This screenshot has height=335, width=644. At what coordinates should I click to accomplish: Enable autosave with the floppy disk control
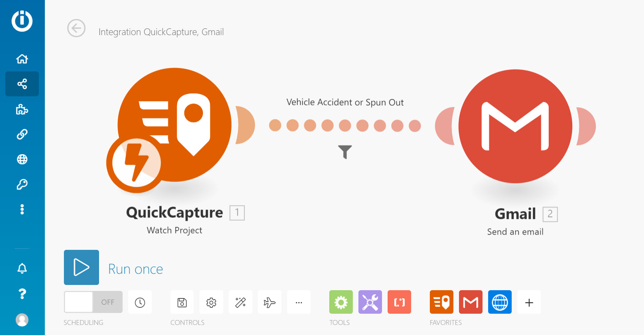[182, 302]
